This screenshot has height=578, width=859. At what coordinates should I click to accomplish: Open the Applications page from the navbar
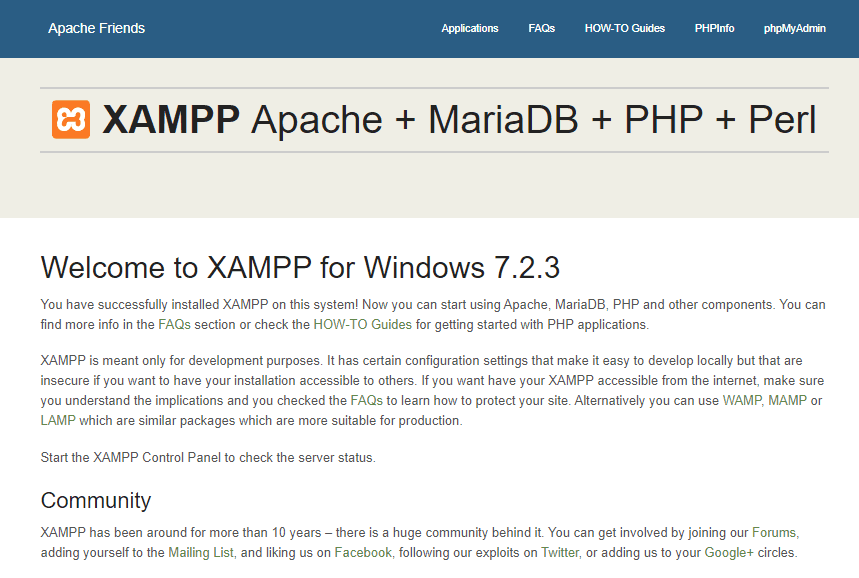pyautogui.click(x=470, y=28)
